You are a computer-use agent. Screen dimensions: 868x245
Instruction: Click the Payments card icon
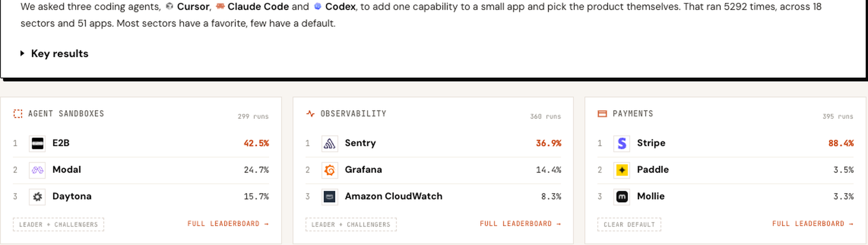(602, 114)
